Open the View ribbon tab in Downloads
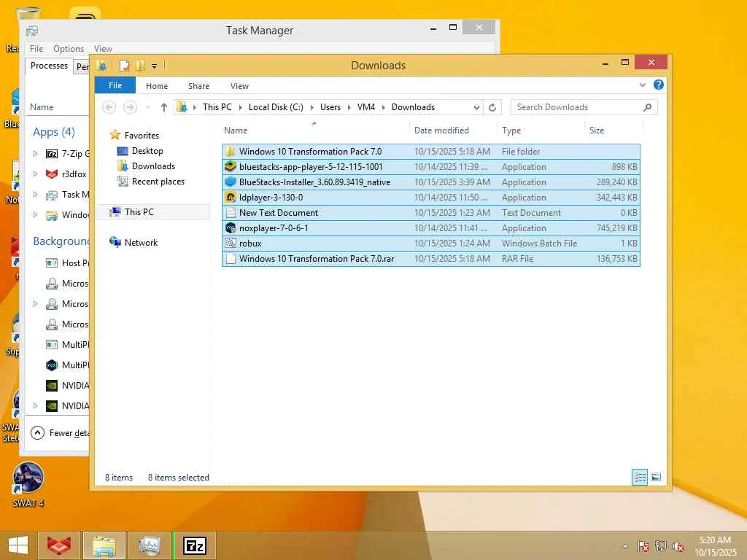The image size is (747, 560). [x=239, y=86]
